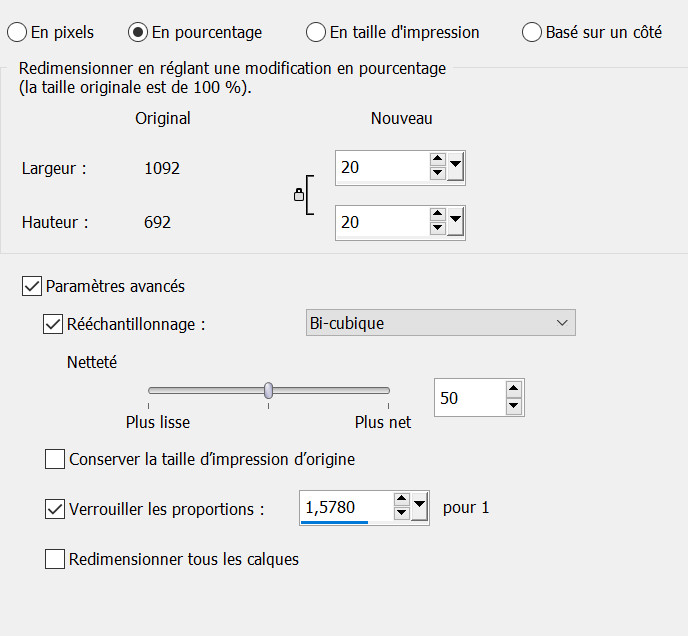Choose the 'Basé sur un côté' option
This screenshot has height=636, width=688.
click(532, 33)
